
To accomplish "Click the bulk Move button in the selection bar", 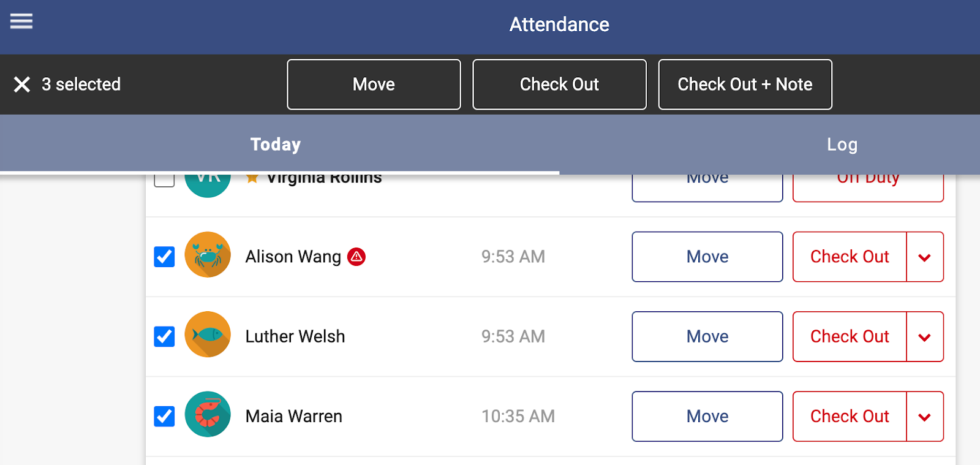I will pyautogui.click(x=374, y=85).
